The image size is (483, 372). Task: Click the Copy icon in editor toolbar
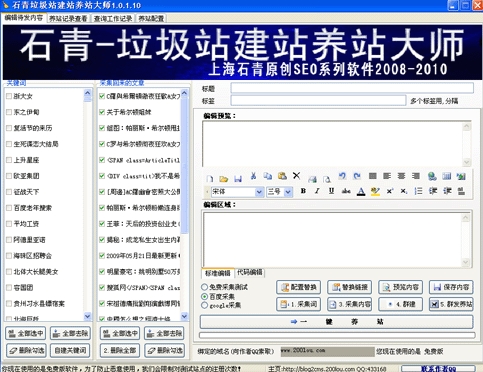click(x=268, y=176)
